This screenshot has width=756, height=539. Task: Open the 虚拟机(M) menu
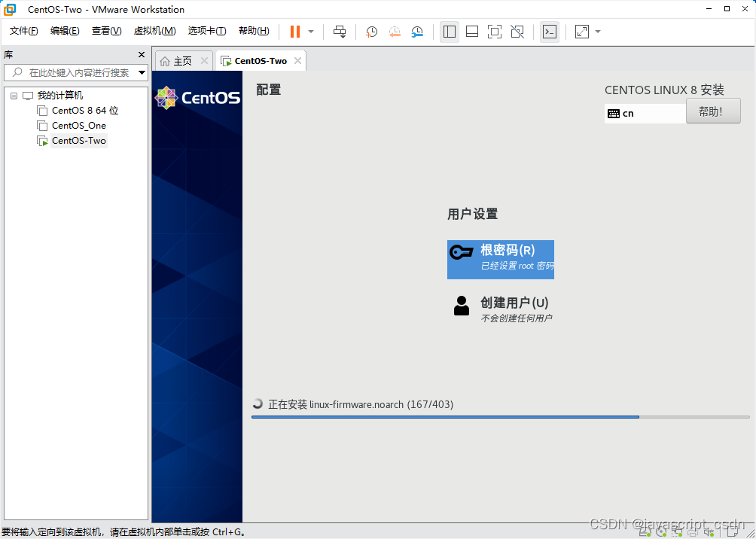pyautogui.click(x=154, y=31)
